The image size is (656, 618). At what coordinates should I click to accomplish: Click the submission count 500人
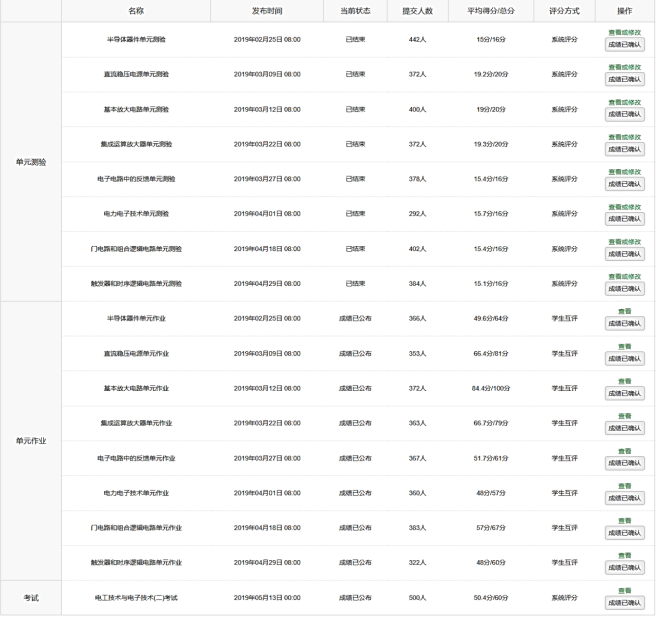tap(418, 597)
